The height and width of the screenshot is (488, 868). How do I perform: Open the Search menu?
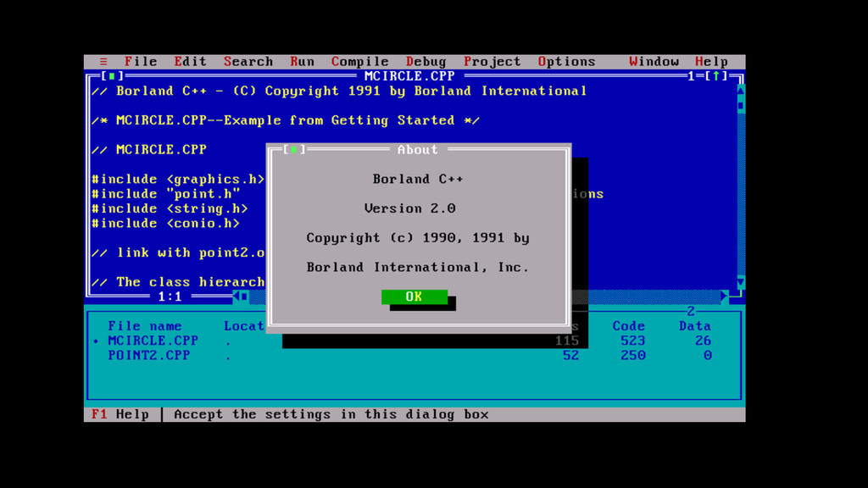248,61
